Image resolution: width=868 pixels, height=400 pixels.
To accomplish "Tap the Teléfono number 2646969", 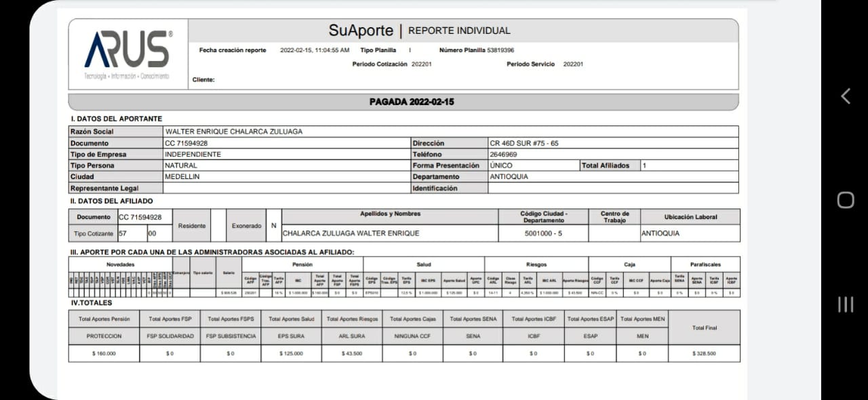I will (502, 155).
